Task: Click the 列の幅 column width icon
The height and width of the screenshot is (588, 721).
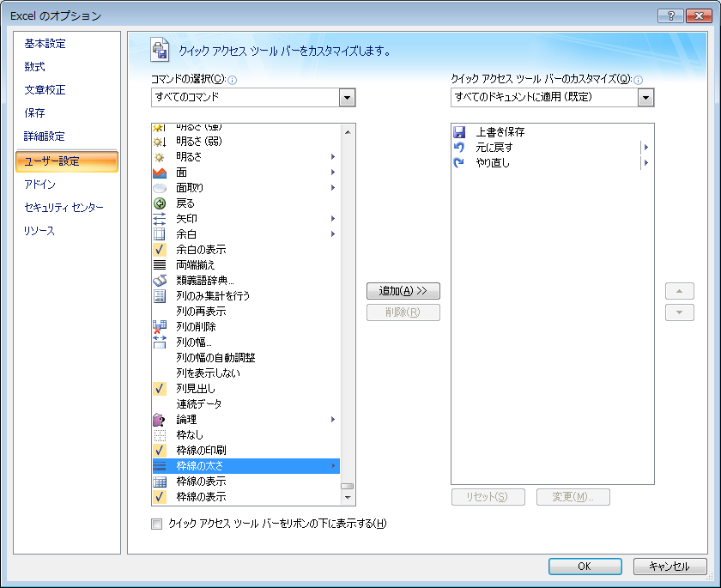Action: tap(159, 342)
